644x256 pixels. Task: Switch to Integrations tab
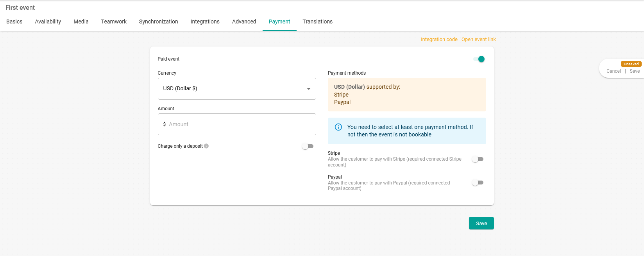[205, 21]
